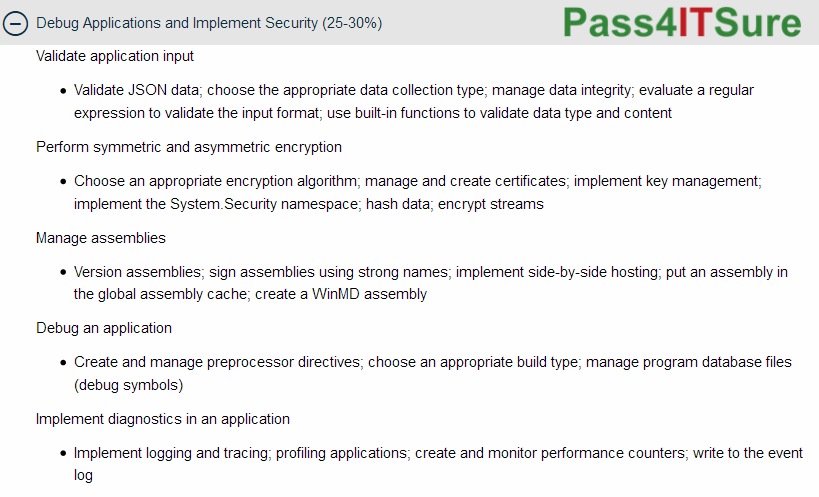Click the bullet before Implement logging and tracing
This screenshot has height=497, width=819.
pyautogui.click(x=63, y=454)
